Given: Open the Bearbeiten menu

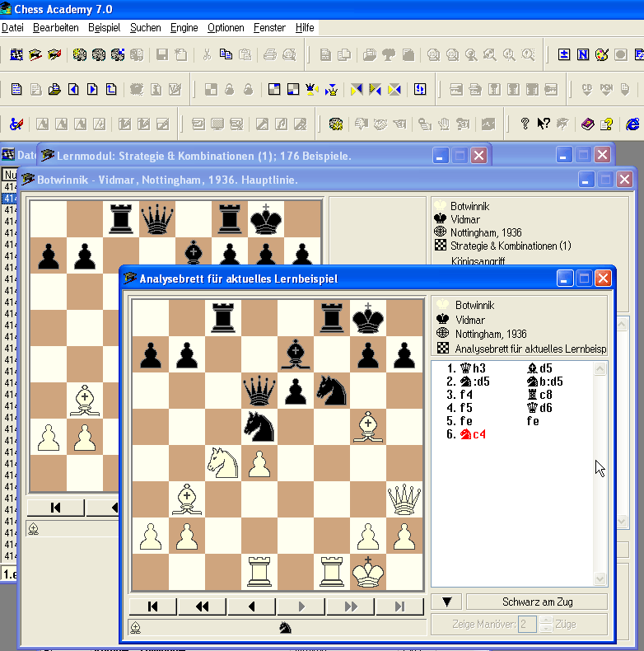Looking at the screenshot, I should pyautogui.click(x=56, y=28).
